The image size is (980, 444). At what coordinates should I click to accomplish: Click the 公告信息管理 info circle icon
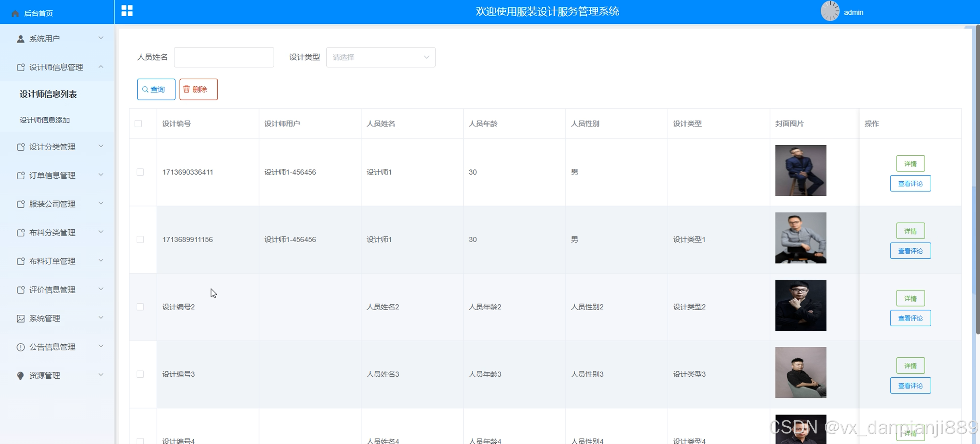(20, 347)
